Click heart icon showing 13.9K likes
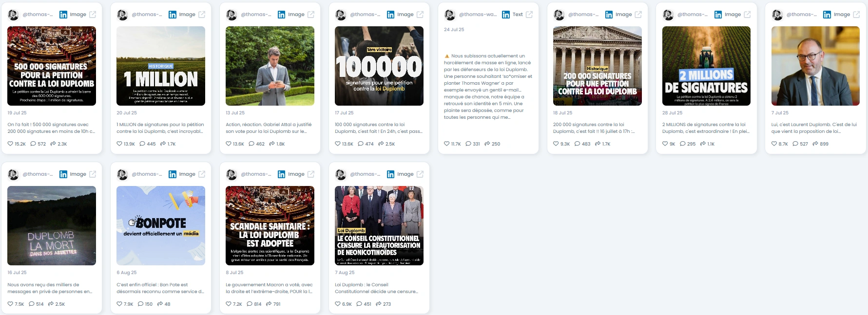 [119, 144]
